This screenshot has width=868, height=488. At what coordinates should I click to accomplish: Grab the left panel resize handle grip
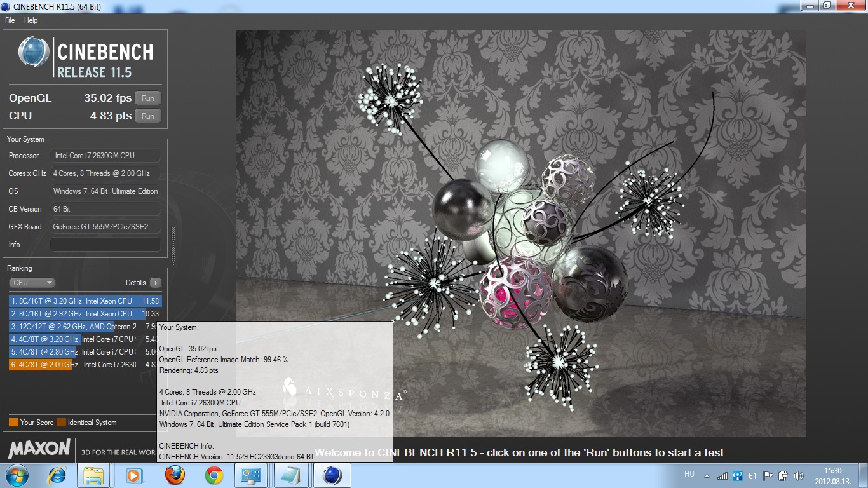pyautogui.click(x=172, y=247)
